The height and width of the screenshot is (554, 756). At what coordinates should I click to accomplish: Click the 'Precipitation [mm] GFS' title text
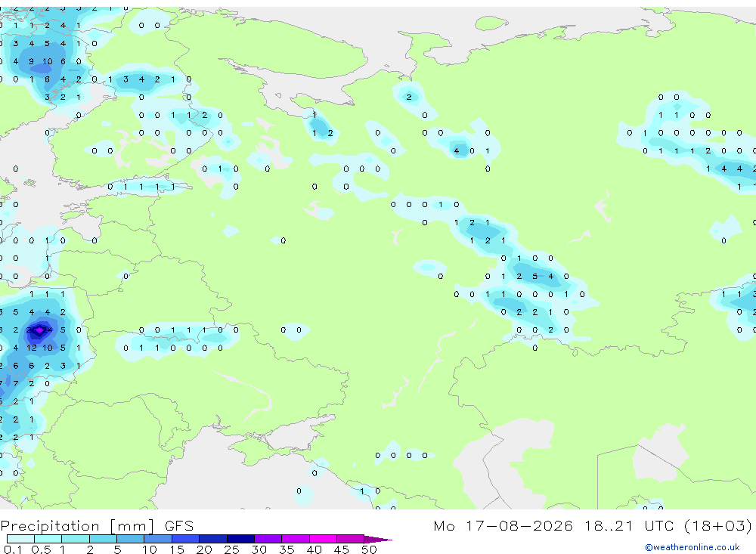(97, 526)
